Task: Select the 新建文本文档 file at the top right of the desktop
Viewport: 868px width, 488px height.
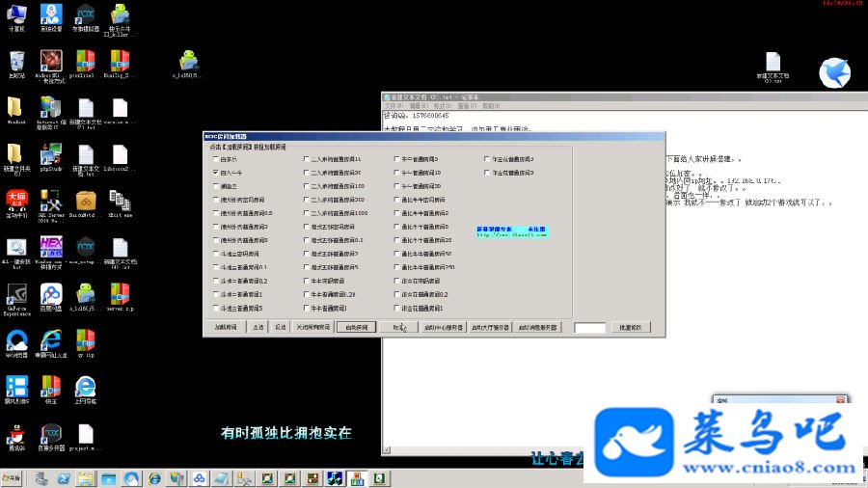Action: pos(773,68)
